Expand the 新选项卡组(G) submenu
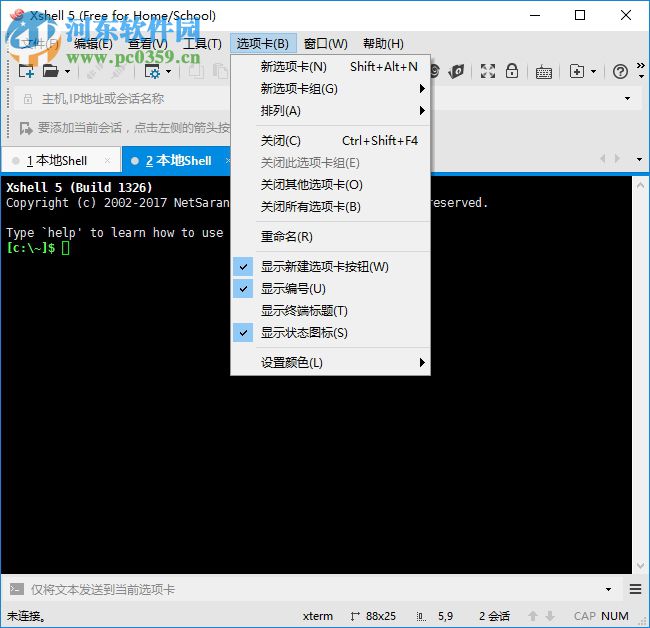 pyautogui.click(x=330, y=88)
